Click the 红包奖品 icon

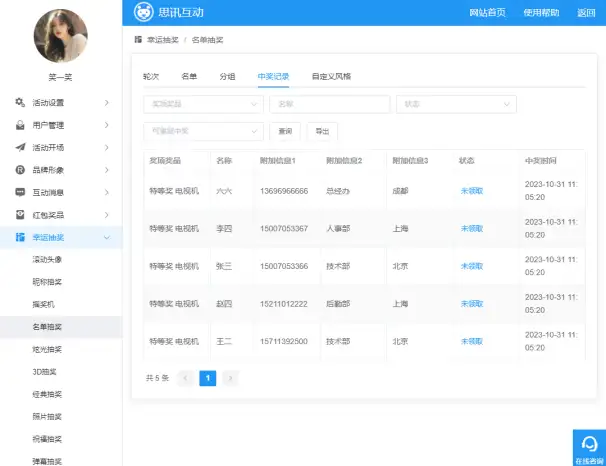click(x=20, y=214)
